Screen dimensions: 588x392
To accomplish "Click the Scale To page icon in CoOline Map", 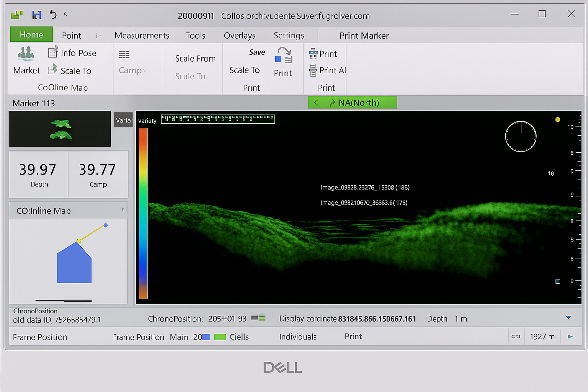I will click(52, 70).
